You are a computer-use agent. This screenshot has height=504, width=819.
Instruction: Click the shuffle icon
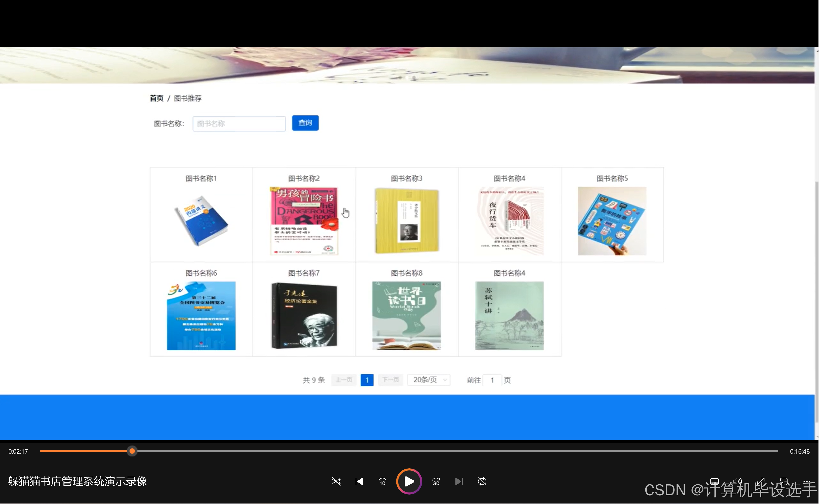click(336, 481)
